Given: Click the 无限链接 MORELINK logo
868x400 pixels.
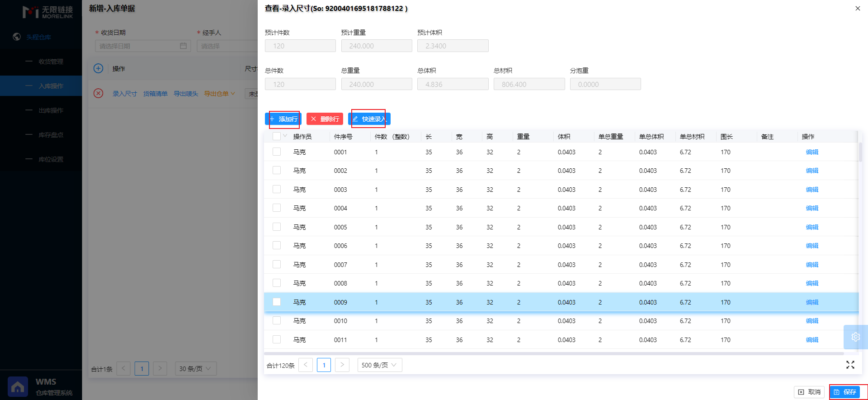Looking at the screenshot, I should pos(47,12).
